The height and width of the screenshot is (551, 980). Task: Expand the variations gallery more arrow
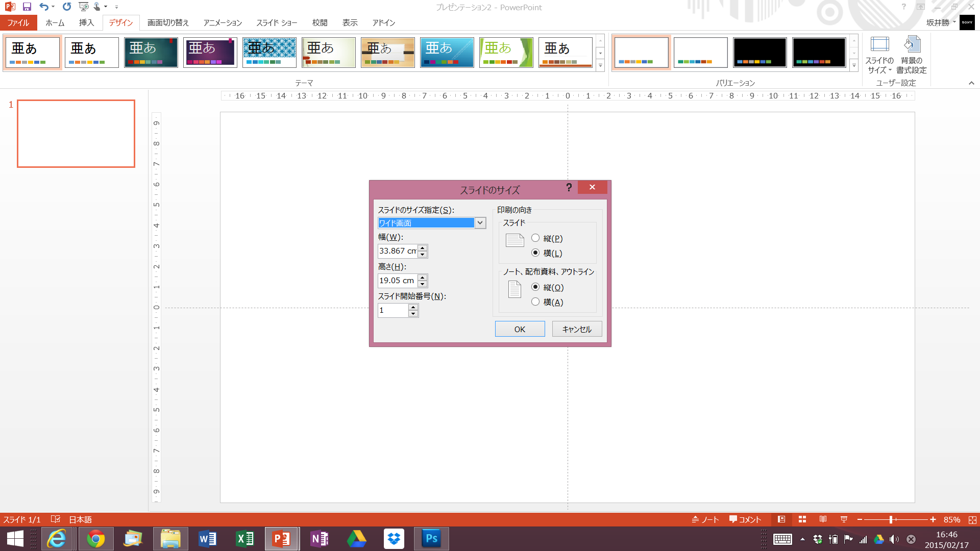(x=854, y=65)
